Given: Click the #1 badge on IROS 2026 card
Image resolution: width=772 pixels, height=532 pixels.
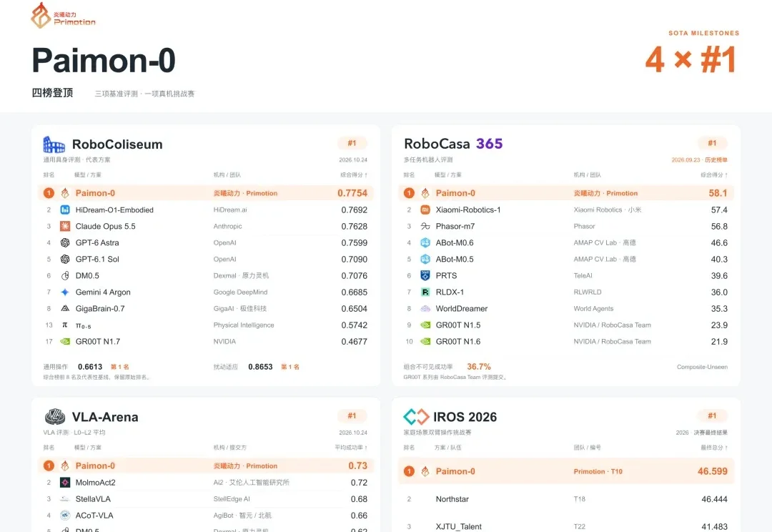Looking at the screenshot, I should [713, 415].
